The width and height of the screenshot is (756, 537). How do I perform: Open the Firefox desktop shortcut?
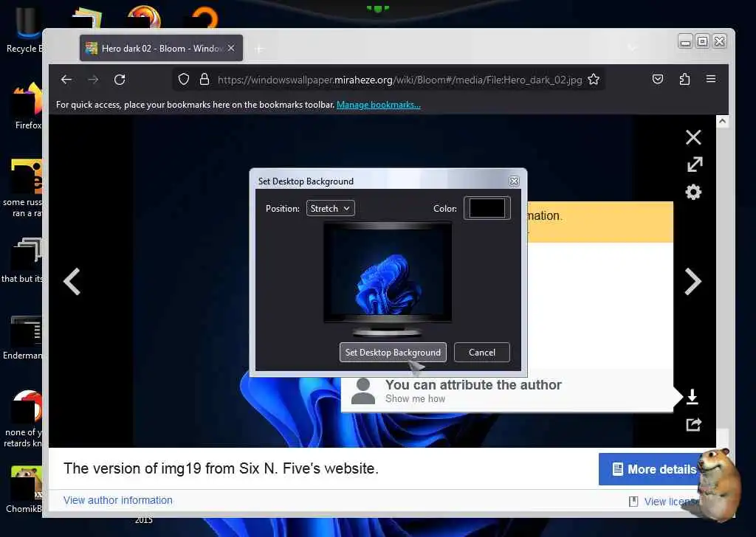click(x=28, y=106)
